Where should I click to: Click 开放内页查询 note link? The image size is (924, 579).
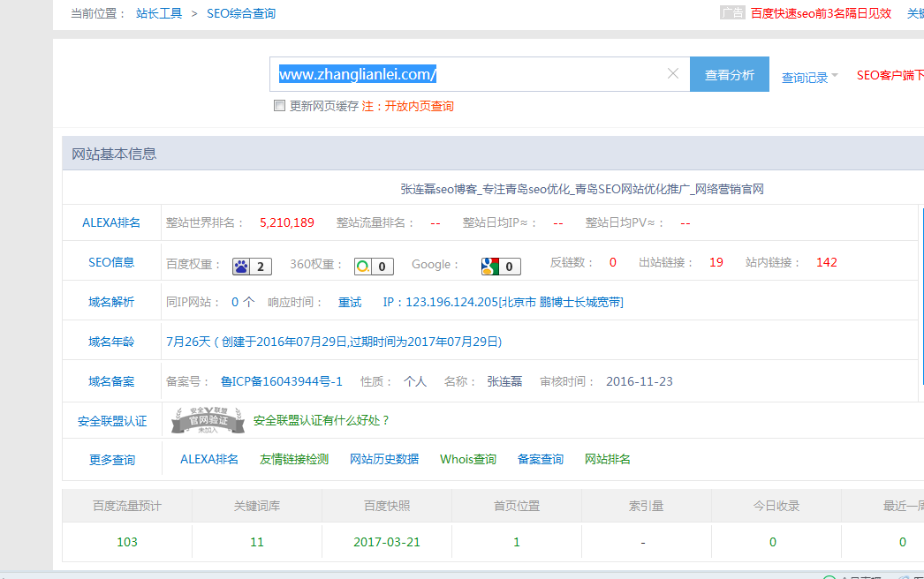[419, 106]
